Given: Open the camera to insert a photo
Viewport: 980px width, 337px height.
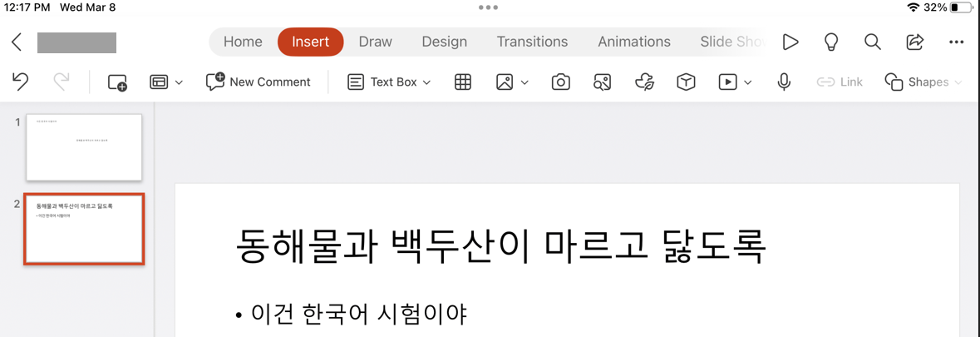Looking at the screenshot, I should point(560,82).
